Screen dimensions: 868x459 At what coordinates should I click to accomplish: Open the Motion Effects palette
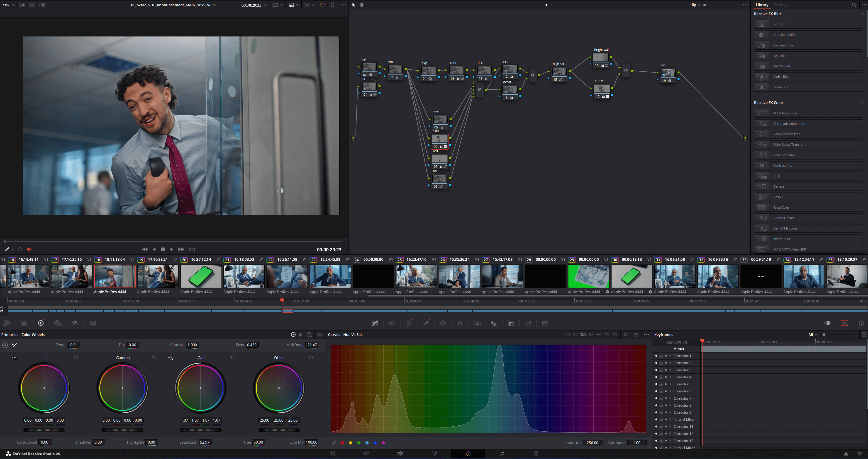tap(92, 323)
